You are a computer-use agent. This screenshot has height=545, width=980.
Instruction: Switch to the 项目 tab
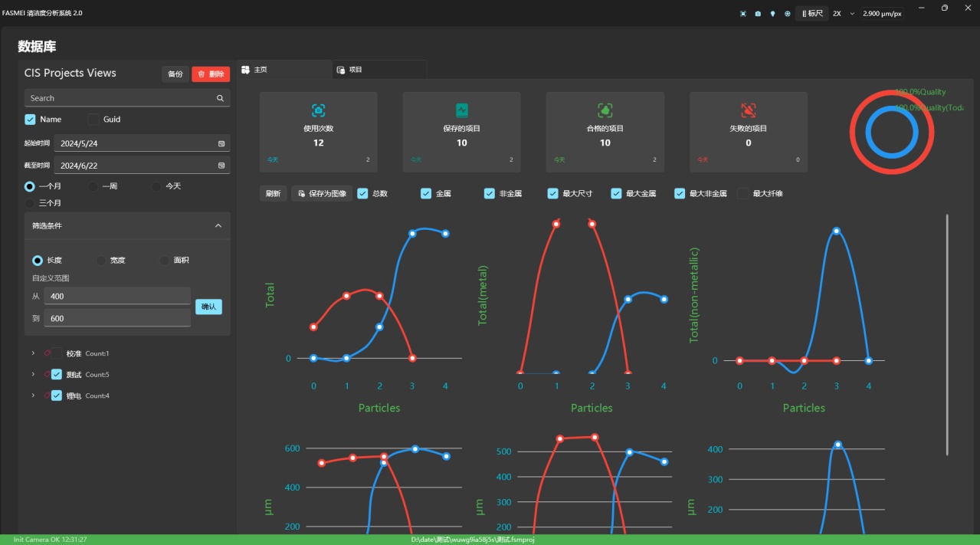click(x=355, y=70)
